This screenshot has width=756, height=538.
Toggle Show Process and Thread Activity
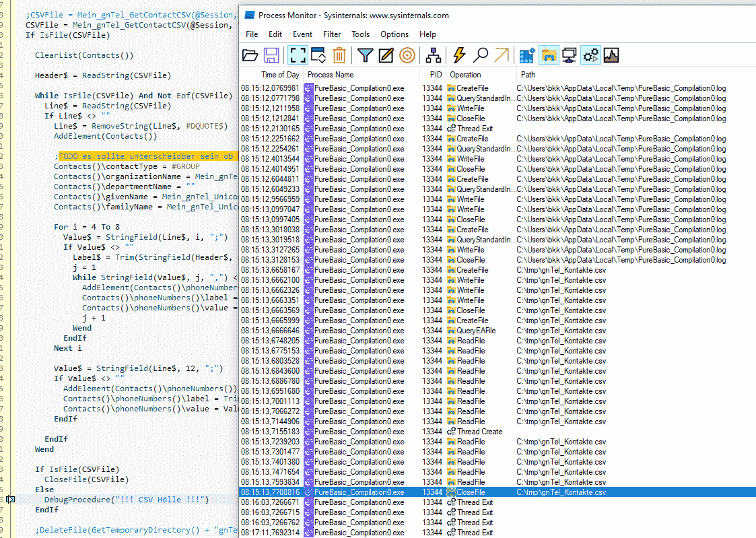(590, 55)
